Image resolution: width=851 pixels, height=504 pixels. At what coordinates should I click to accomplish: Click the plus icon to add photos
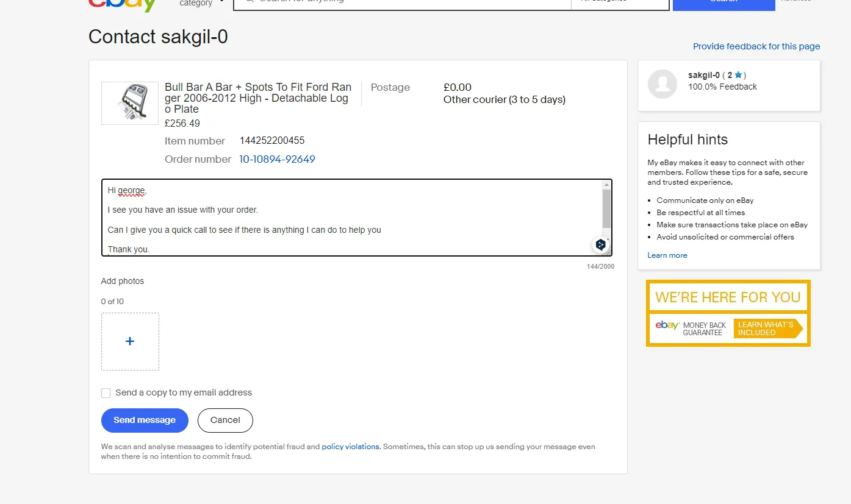pyautogui.click(x=130, y=341)
